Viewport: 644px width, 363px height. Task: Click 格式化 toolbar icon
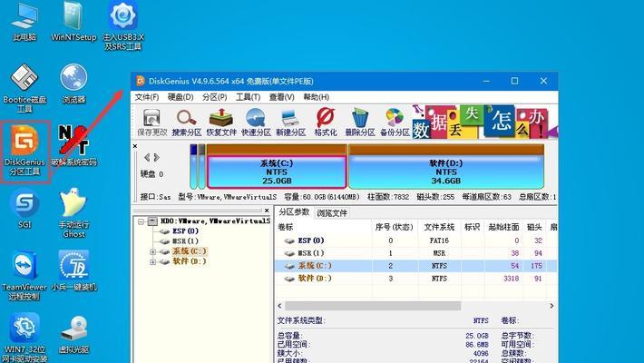click(x=326, y=123)
